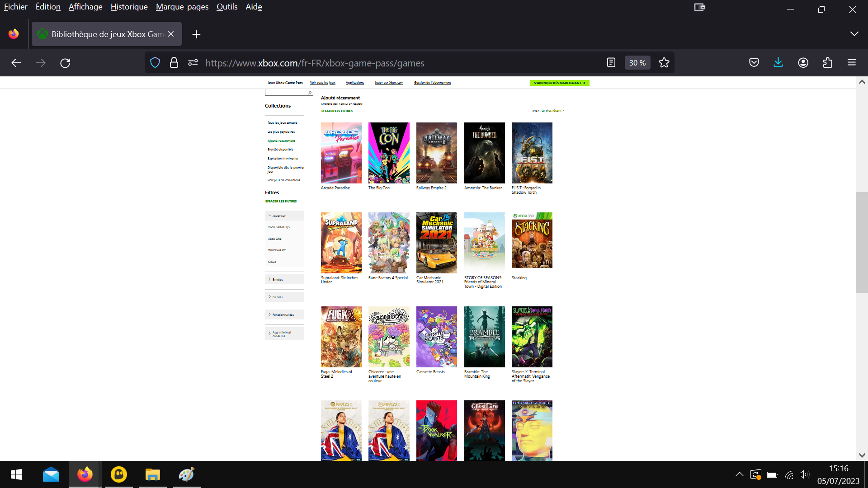Open Gestion de l'abonnement link

click(433, 83)
